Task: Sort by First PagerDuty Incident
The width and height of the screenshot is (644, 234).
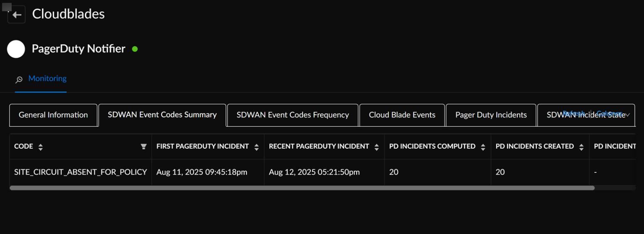Action: [x=256, y=147]
